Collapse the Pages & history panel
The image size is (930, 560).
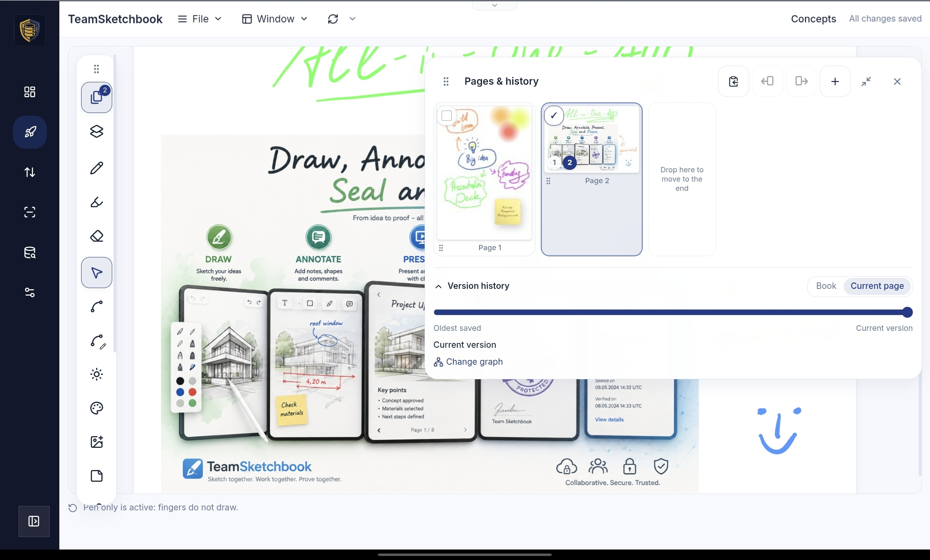[866, 81]
